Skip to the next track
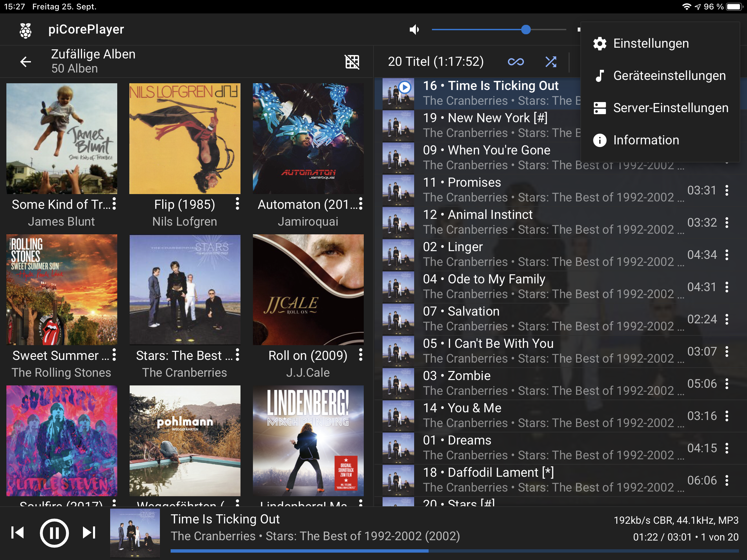Image resolution: width=747 pixels, height=560 pixels. click(x=89, y=533)
